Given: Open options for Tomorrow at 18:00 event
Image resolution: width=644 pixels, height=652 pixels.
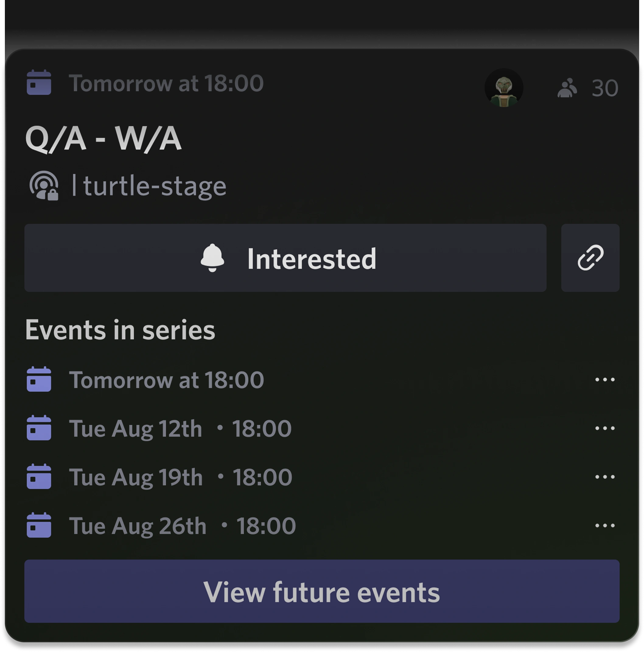Looking at the screenshot, I should pos(604,380).
